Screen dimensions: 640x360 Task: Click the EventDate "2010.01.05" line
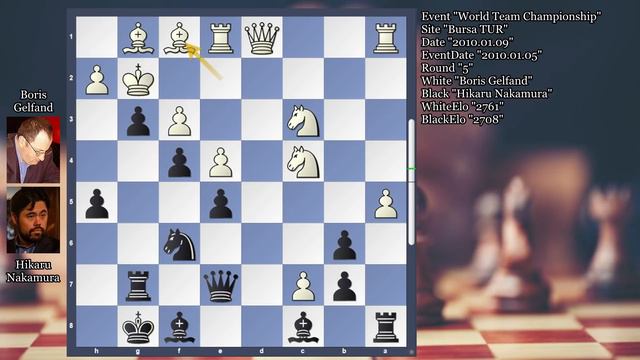481,55
